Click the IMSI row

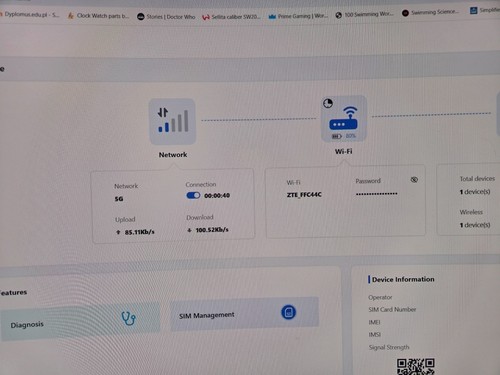tap(375, 335)
